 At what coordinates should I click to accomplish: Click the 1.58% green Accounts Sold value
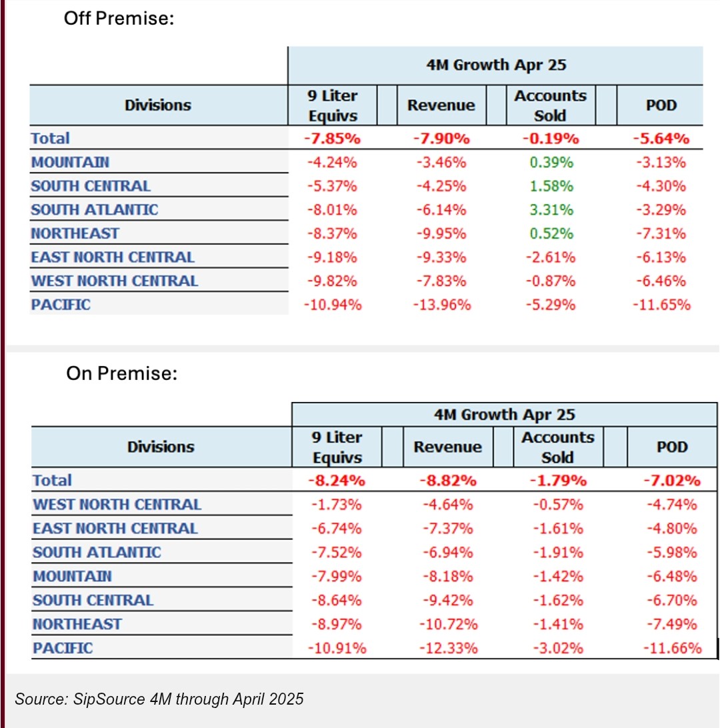point(550,186)
